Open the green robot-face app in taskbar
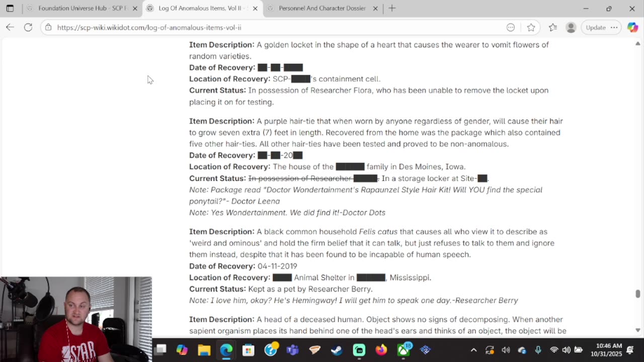Viewport: 644px width, 362px height. coord(359,349)
